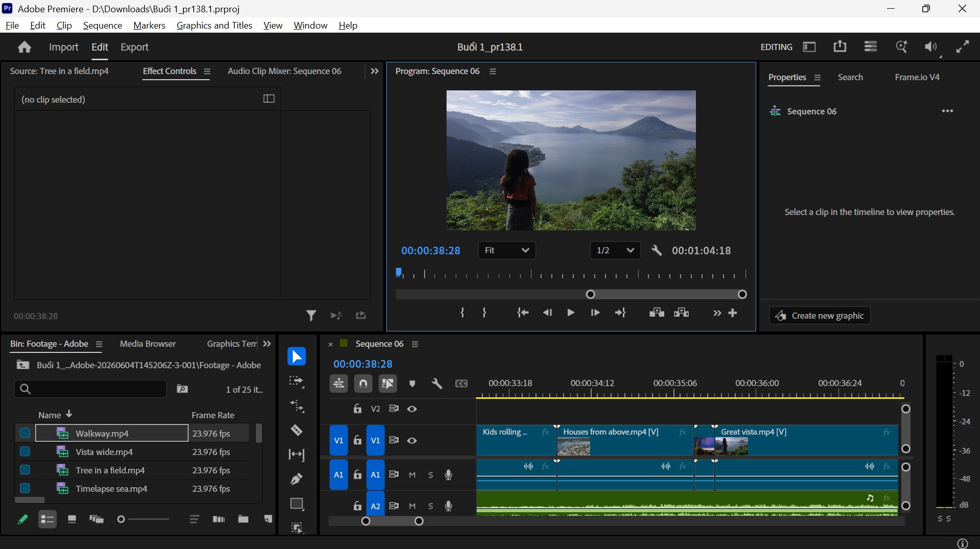Select the Track Select Forward tool
Viewport: 980px width, 549px height.
296,381
